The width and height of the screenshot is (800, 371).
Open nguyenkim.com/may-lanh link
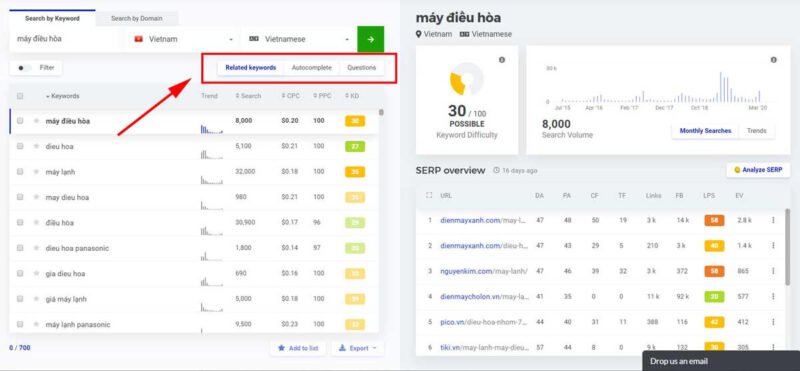pyautogui.click(x=484, y=271)
